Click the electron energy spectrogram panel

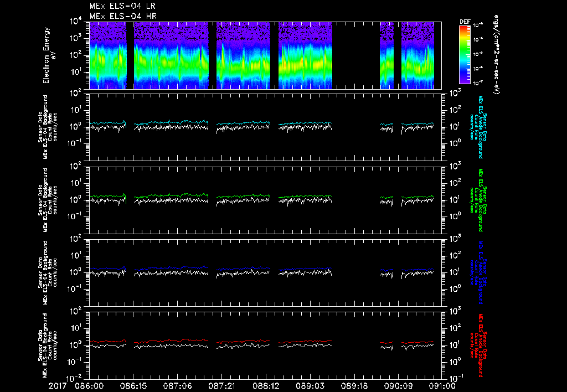point(265,55)
